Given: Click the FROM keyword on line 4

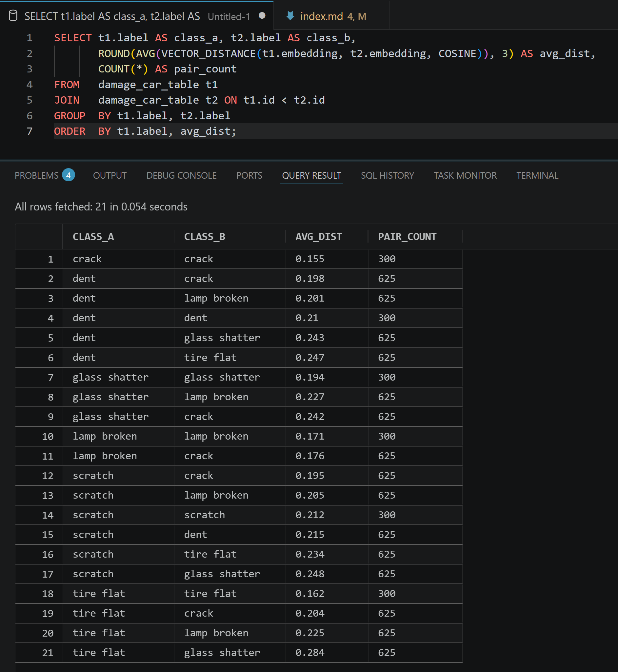Looking at the screenshot, I should click(67, 85).
